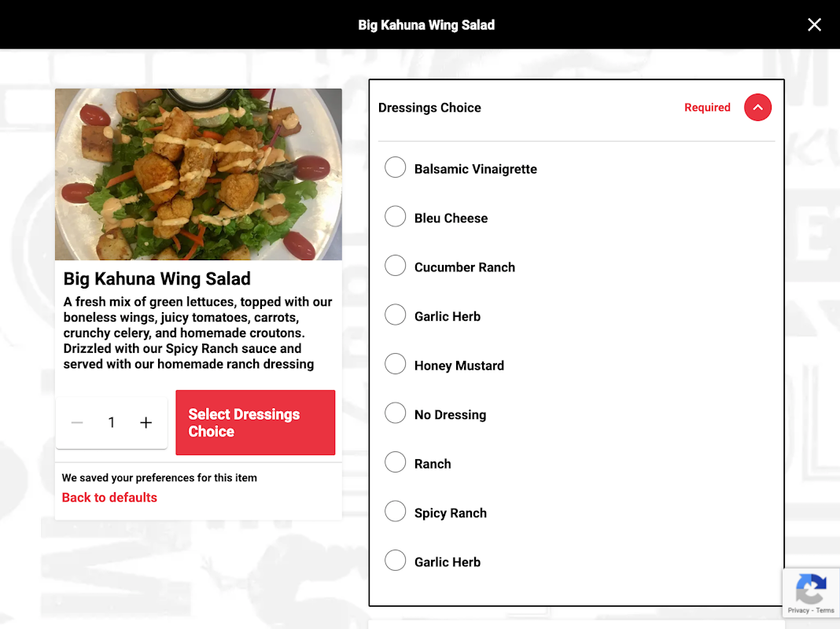840x629 pixels.
Task: Open the reCAPTCHA Terms link
Action: [825, 610]
